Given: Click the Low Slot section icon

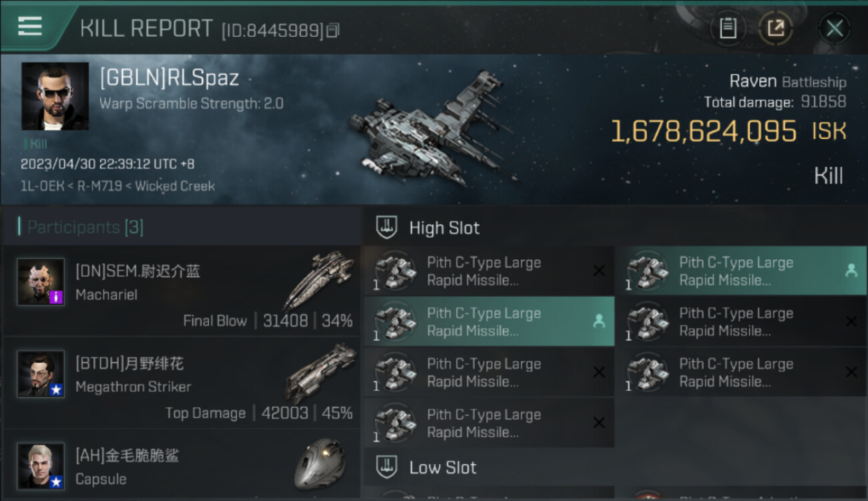Looking at the screenshot, I should coord(387,467).
